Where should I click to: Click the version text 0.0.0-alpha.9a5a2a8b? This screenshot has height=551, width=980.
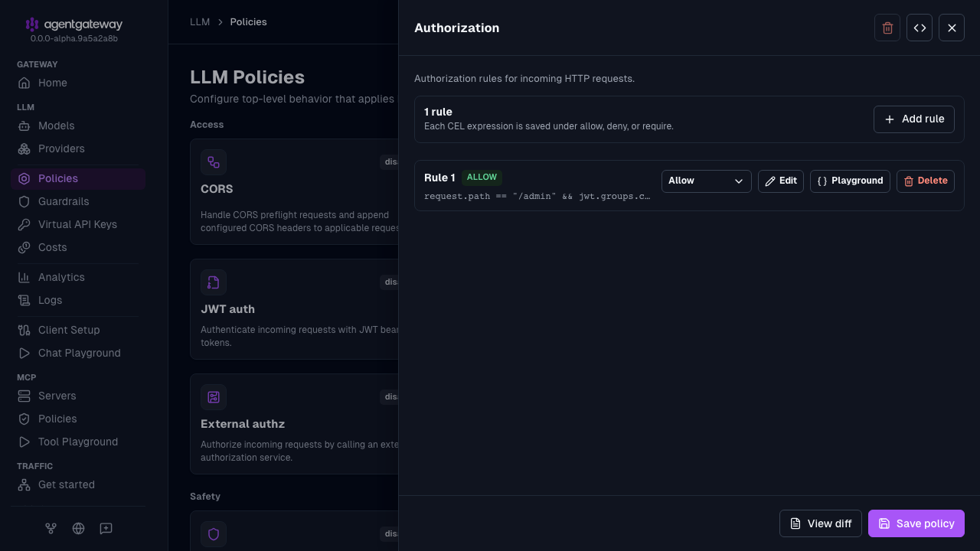74,38
